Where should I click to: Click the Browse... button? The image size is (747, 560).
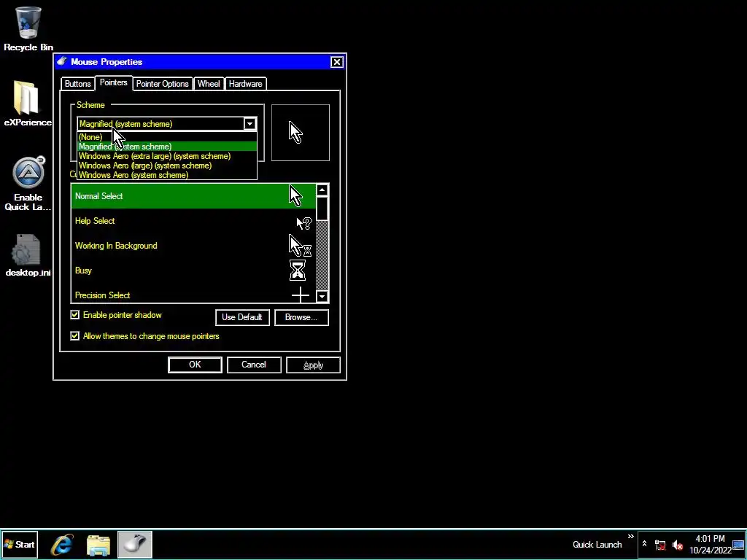coord(301,317)
